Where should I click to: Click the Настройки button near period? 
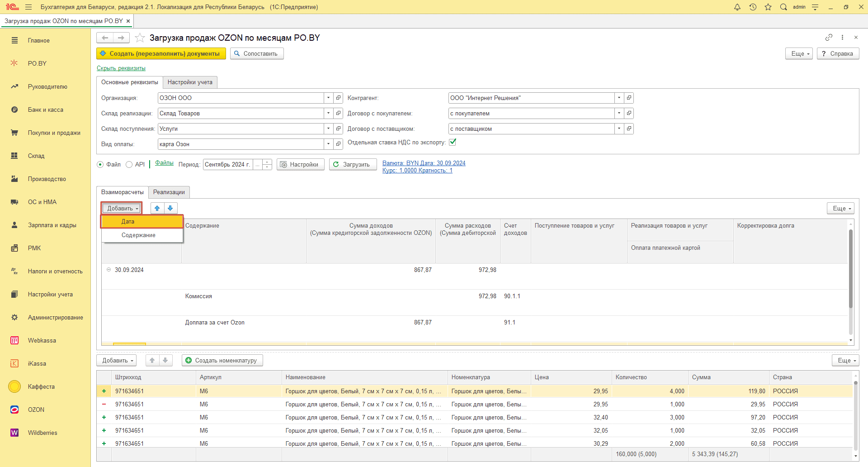click(x=300, y=165)
